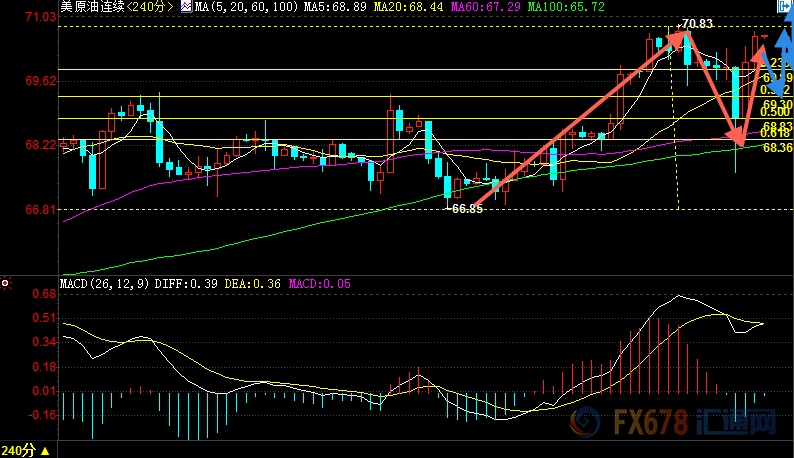Click the 0.618 Fibonacci level label
The height and width of the screenshot is (458, 794).
click(776, 133)
